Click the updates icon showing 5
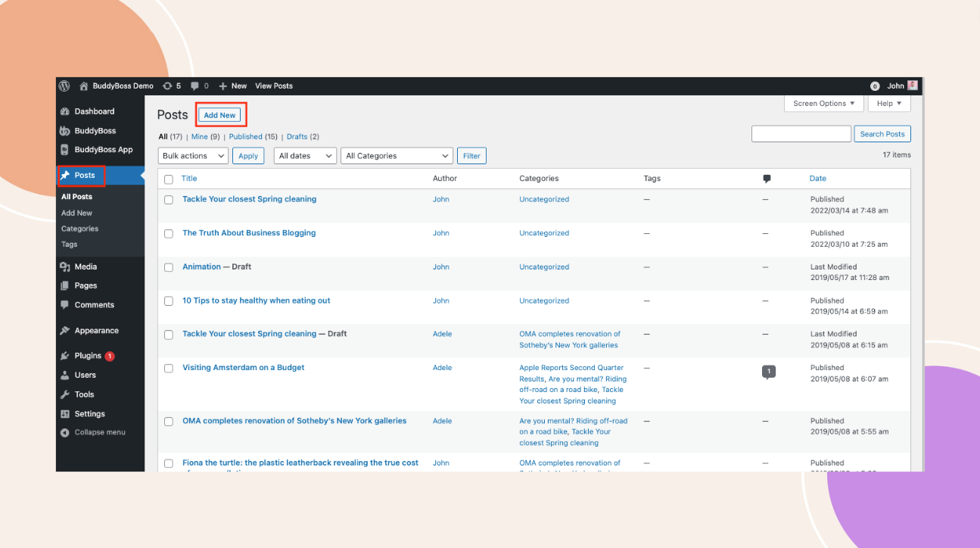The height and width of the screenshot is (548, 980). pos(167,86)
